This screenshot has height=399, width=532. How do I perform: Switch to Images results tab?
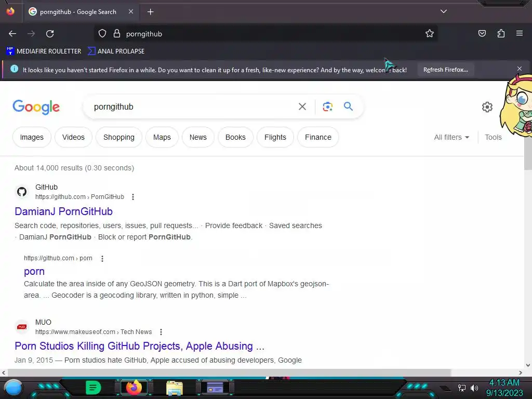click(32, 137)
